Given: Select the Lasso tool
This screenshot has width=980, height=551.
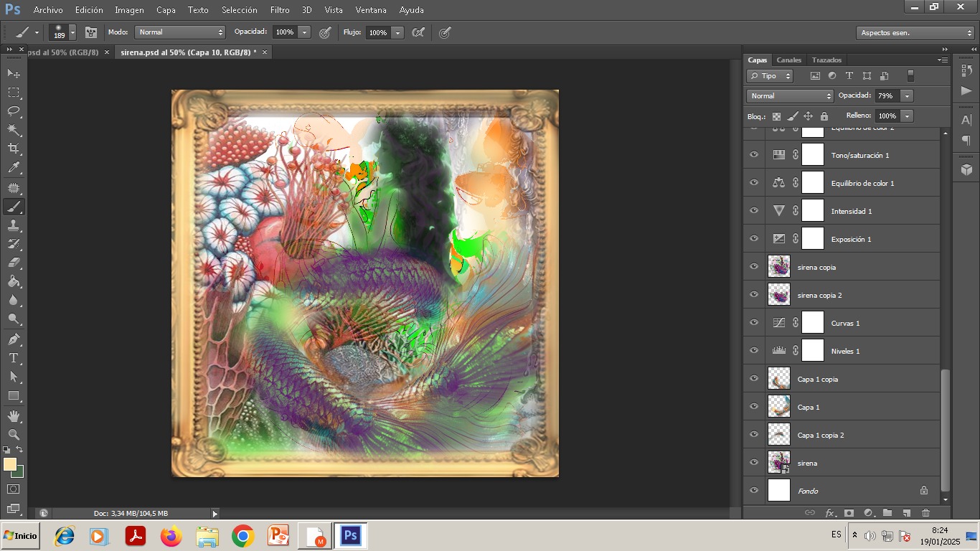Looking at the screenshot, I should pos(14,111).
